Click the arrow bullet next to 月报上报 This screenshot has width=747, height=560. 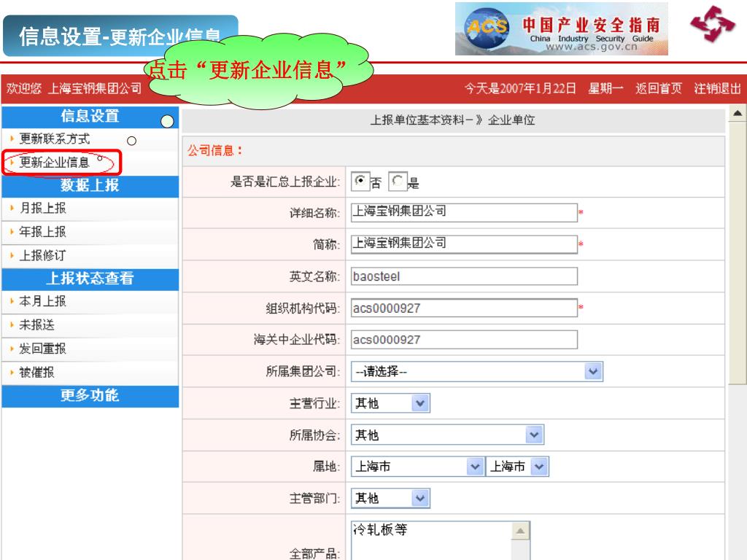pyautogui.click(x=12, y=208)
